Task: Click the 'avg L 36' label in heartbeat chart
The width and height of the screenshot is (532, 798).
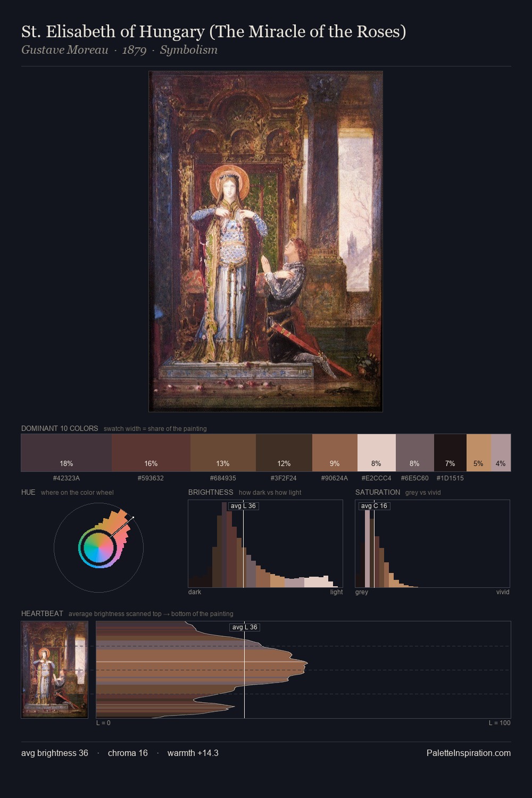Action: [x=245, y=627]
